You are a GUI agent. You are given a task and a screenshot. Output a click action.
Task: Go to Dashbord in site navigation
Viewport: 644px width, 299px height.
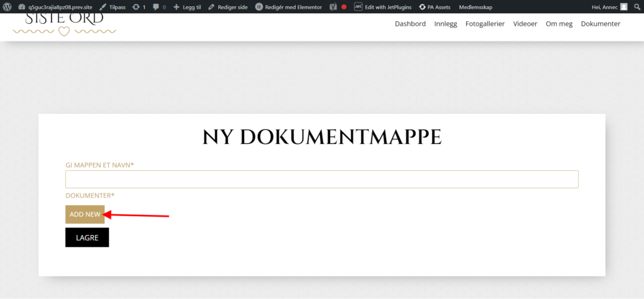pos(410,24)
